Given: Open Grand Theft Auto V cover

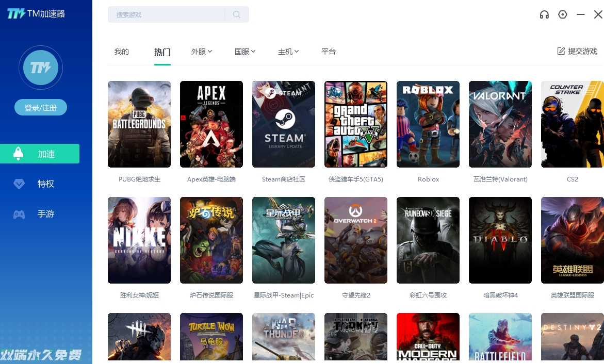Looking at the screenshot, I should point(355,124).
